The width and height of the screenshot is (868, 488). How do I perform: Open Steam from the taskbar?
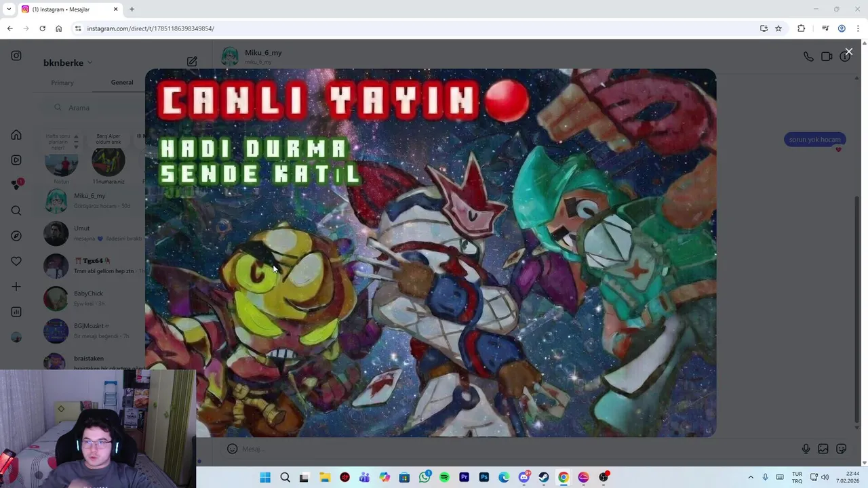tap(543, 477)
